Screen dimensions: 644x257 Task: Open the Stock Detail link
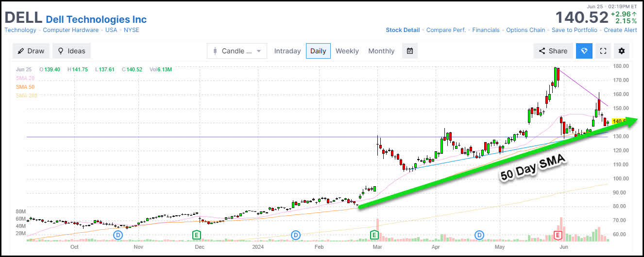click(403, 30)
